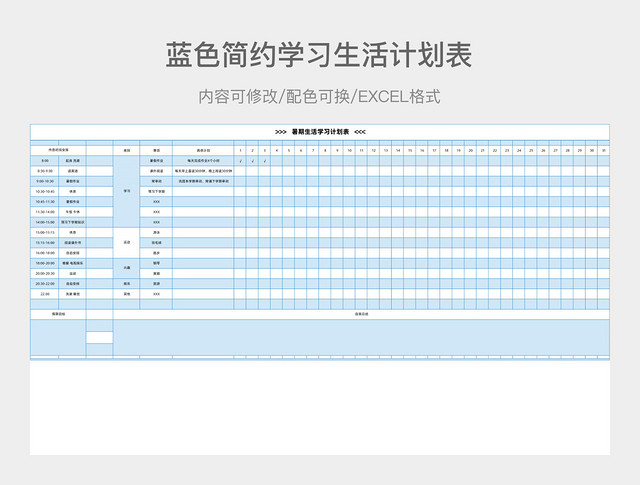Click the 15:00-15:15 time cell
This screenshot has width=640, height=485.
(45, 233)
